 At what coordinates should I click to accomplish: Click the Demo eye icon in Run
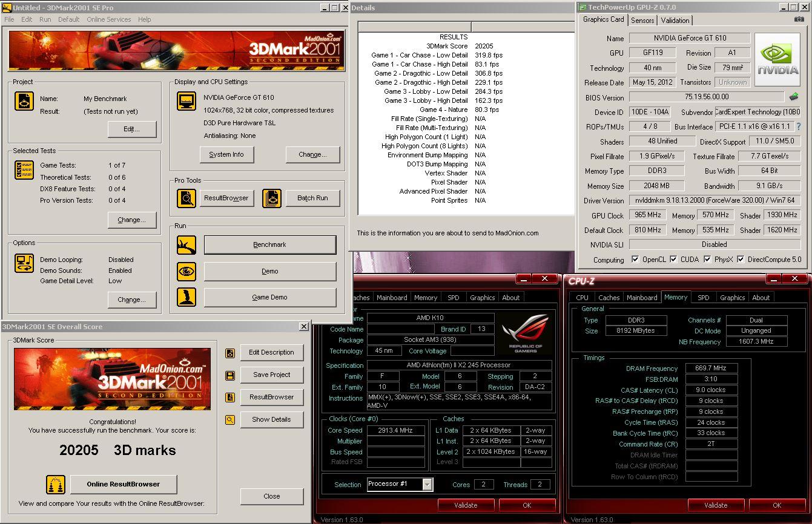(x=186, y=271)
